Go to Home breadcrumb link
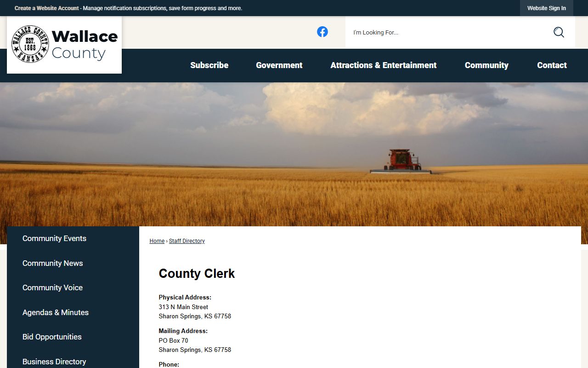 click(157, 241)
